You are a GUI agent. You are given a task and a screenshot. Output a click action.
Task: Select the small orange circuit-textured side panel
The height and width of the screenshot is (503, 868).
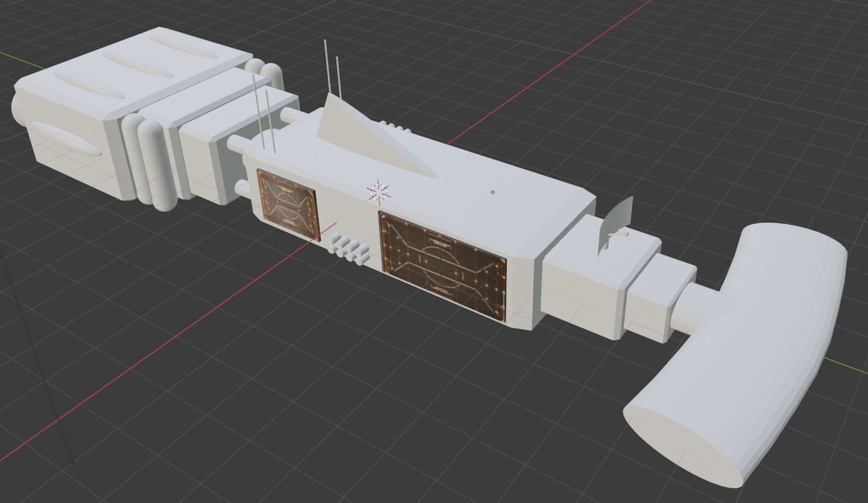[288, 204]
